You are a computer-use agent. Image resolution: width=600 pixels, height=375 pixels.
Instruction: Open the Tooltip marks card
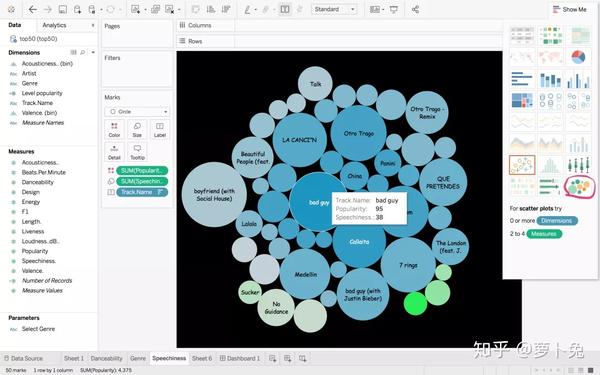tap(137, 152)
